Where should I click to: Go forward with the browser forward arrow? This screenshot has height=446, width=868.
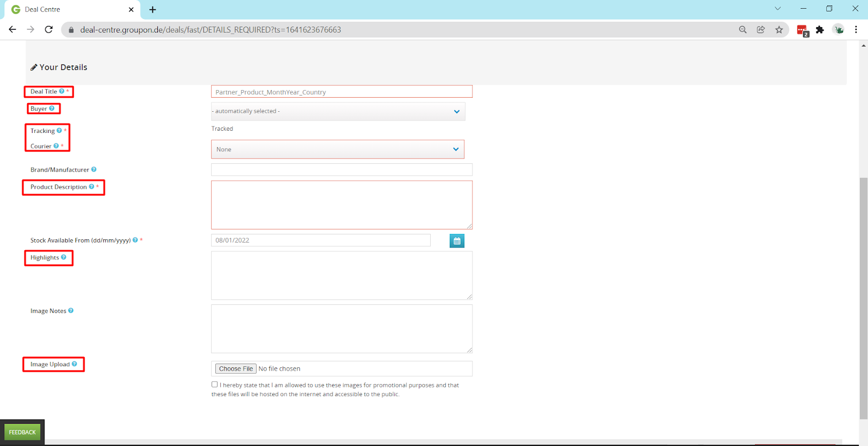coord(30,29)
